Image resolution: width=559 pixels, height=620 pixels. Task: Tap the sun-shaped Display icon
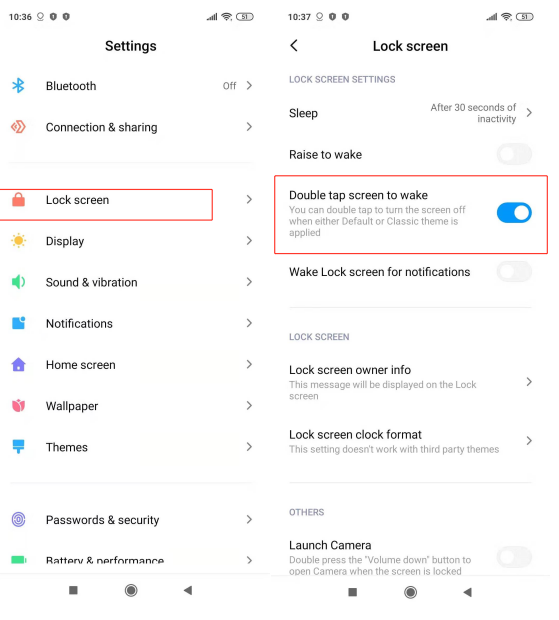point(19,241)
